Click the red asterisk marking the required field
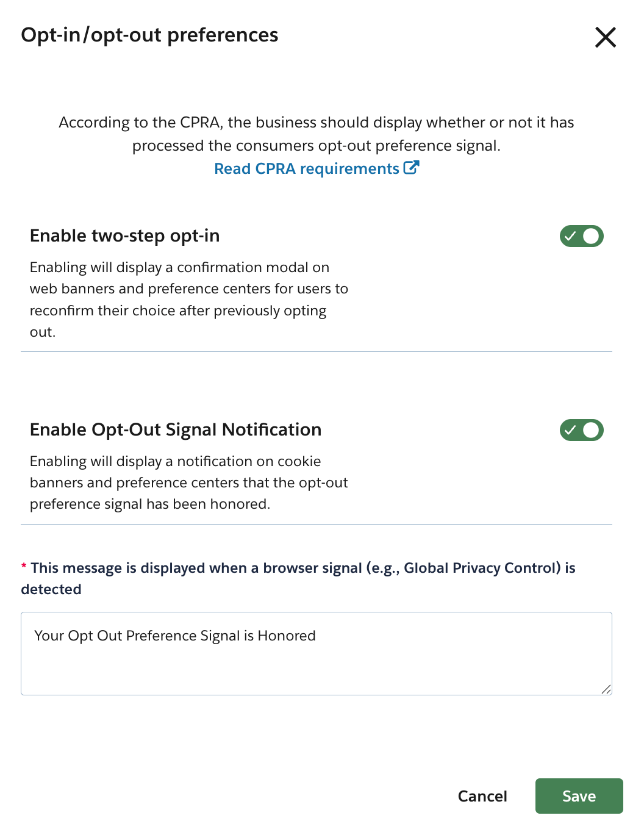The image size is (644, 832). tap(23, 566)
